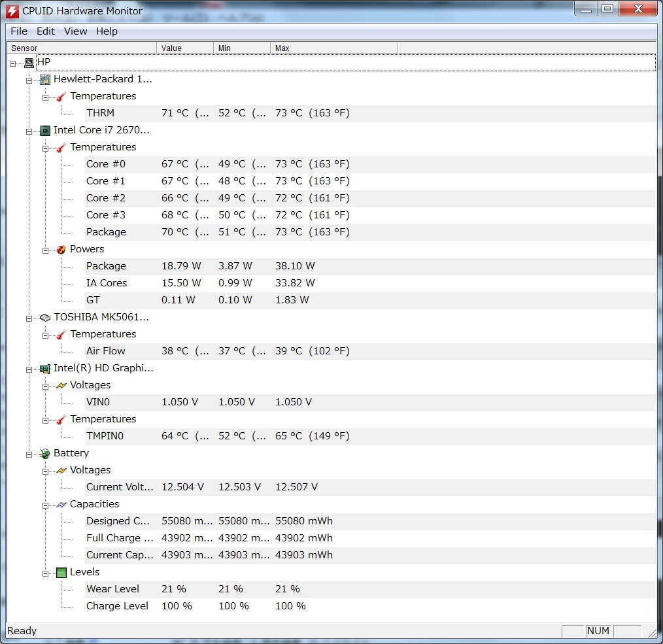Click the Sensor column header

[82, 48]
